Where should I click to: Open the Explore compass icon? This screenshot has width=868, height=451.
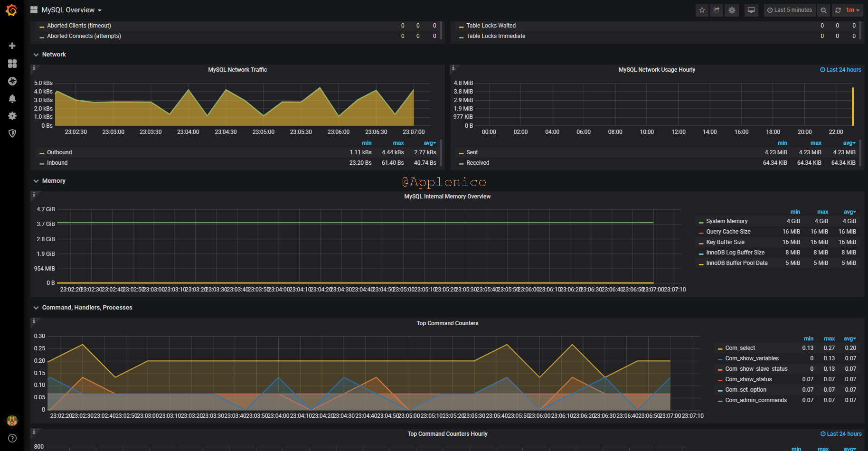point(12,81)
